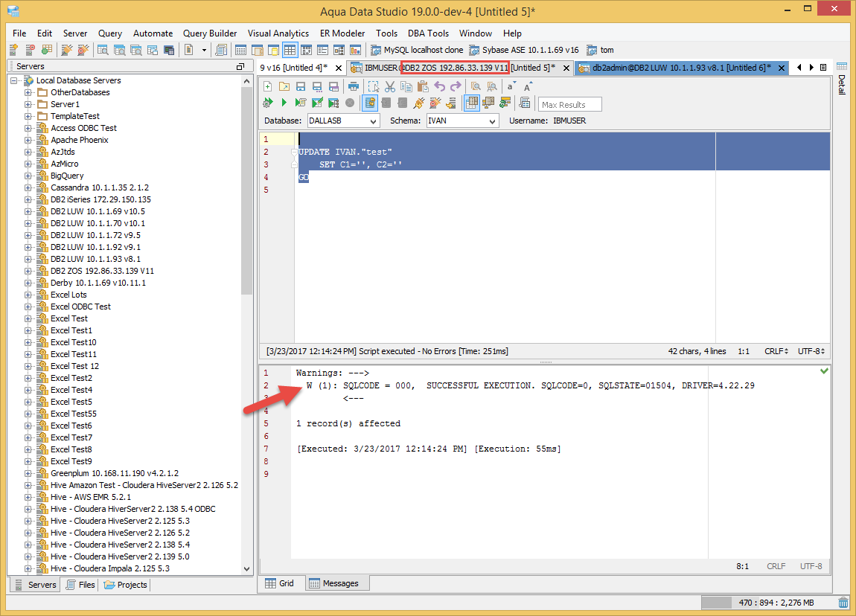
Task: Expand the Greenplum 10.168.11.190 node
Action: pyautogui.click(x=28, y=474)
